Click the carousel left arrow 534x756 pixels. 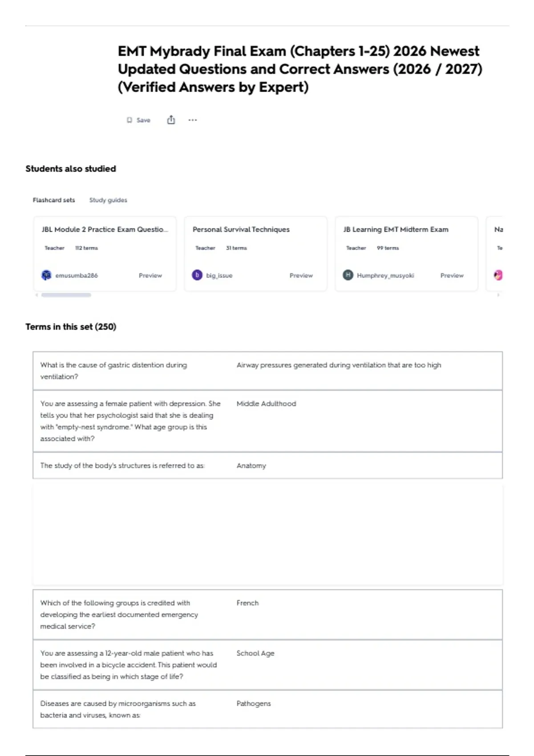click(36, 295)
